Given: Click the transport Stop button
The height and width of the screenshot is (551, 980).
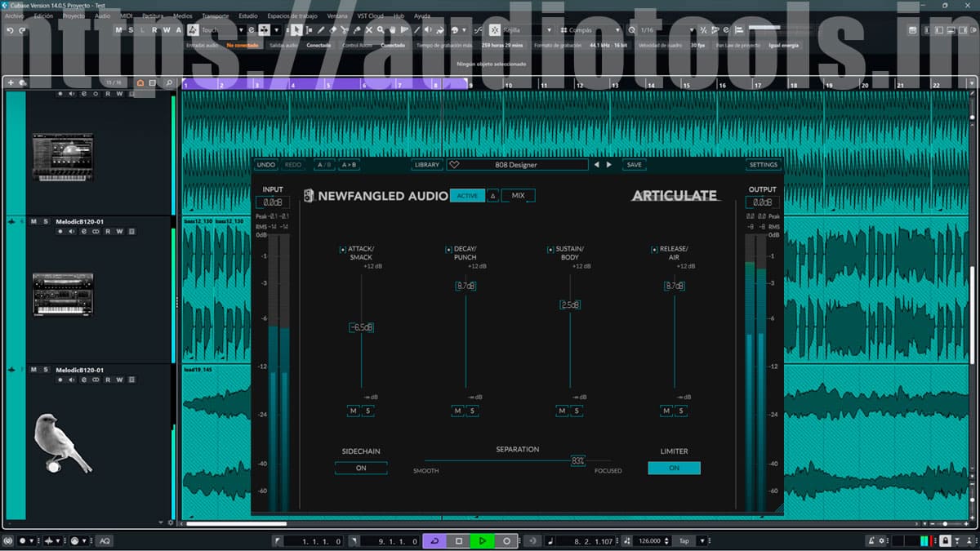Looking at the screenshot, I should click(x=459, y=540).
